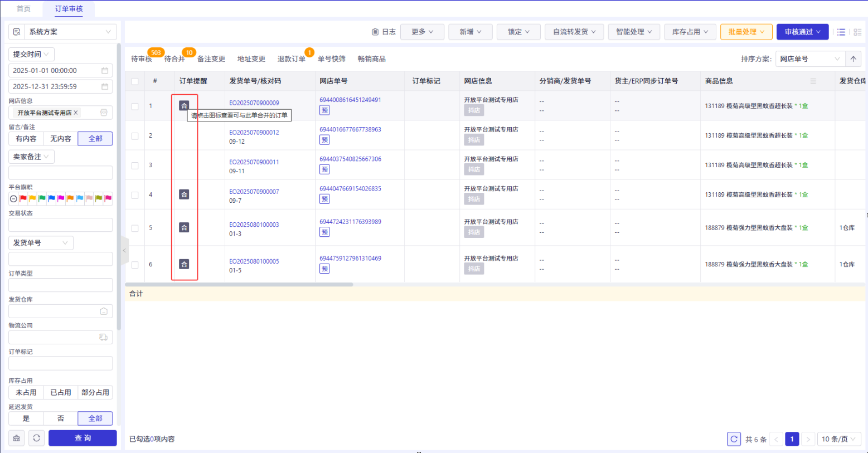Viewport: 868px width, 453px height.
Task: Open the 网店单号 sort scheme dropdown
Action: coord(810,59)
